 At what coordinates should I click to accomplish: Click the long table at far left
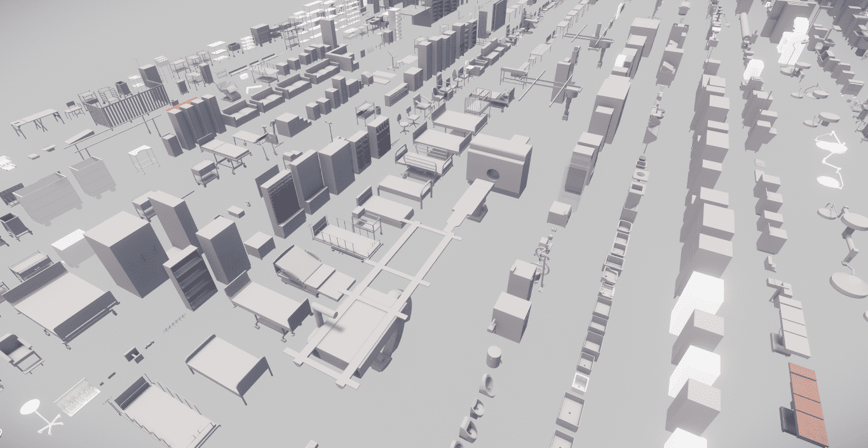point(35,119)
